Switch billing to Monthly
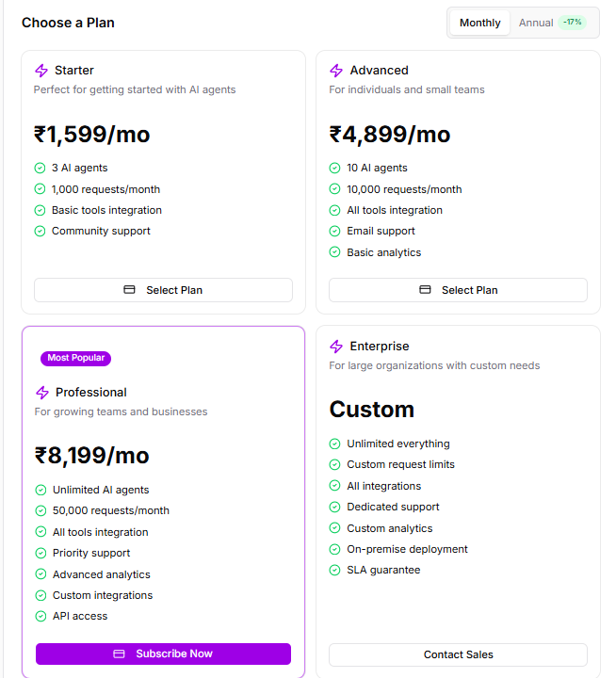Image resolution: width=616 pixels, height=678 pixels. pos(480,23)
